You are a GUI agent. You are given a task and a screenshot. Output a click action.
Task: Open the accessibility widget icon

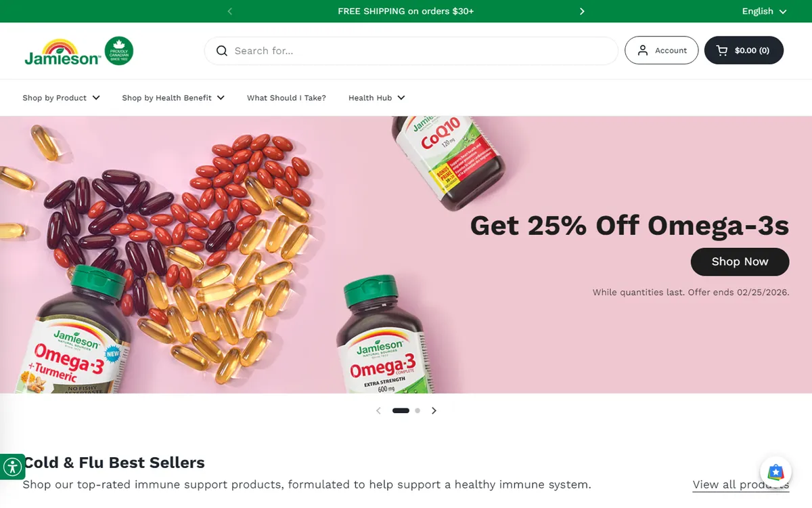[12, 467]
